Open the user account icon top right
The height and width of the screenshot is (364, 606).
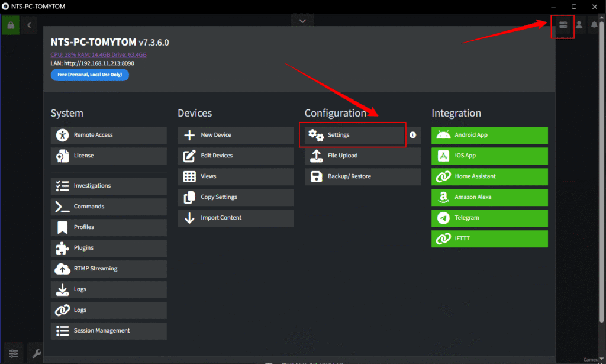578,25
